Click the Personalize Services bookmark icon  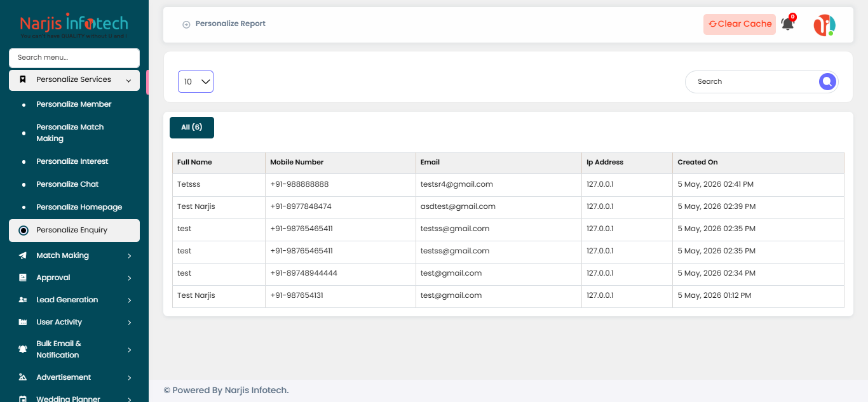(x=23, y=79)
